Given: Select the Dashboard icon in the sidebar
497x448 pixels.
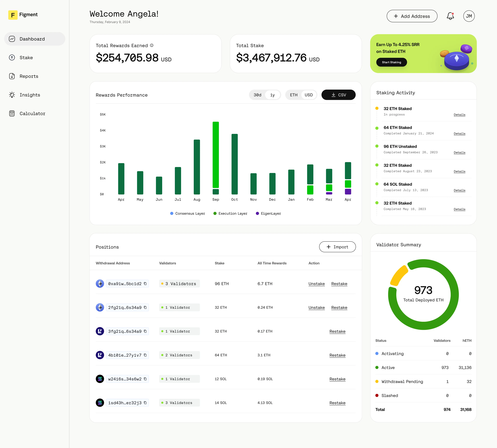Looking at the screenshot, I should 12,39.
